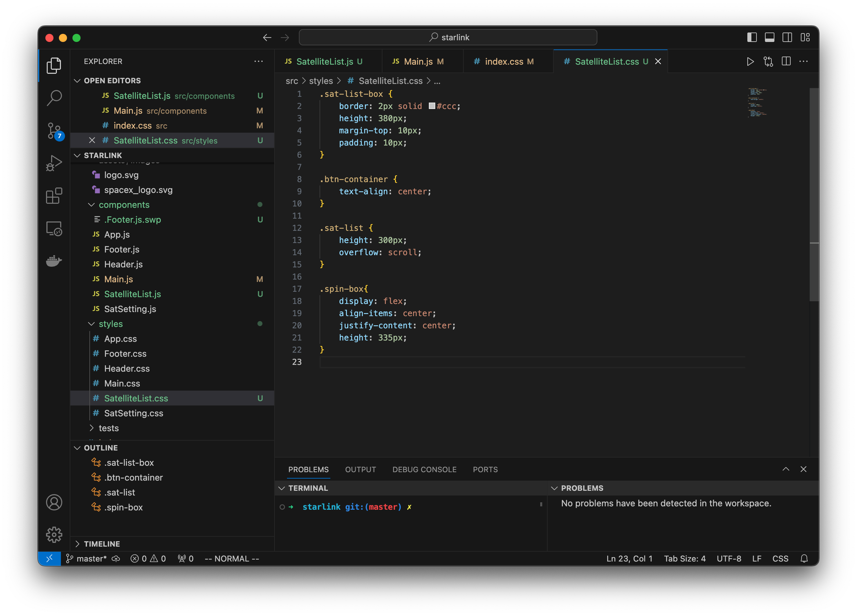Click the #ccc color swatch

432,106
